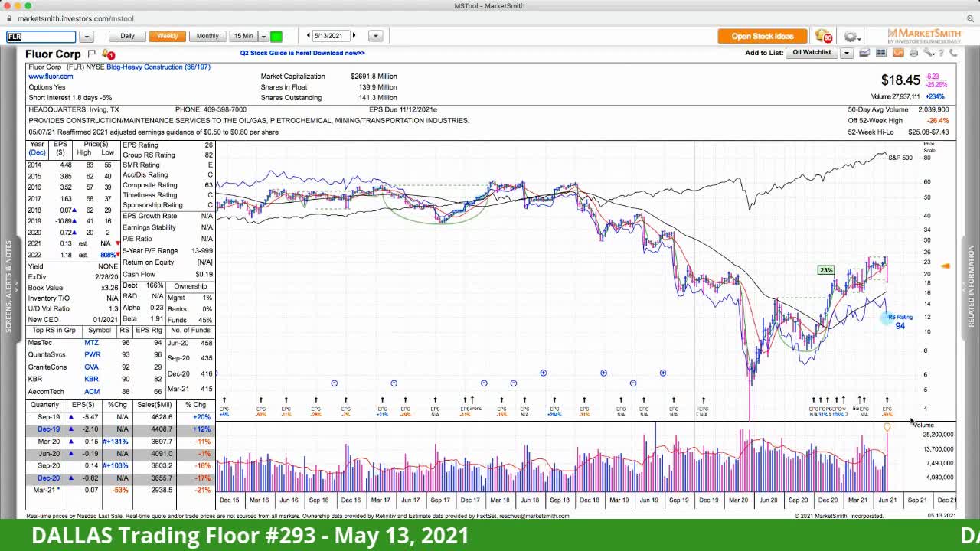Click the chart view toolbar icon

pyautogui.click(x=864, y=53)
